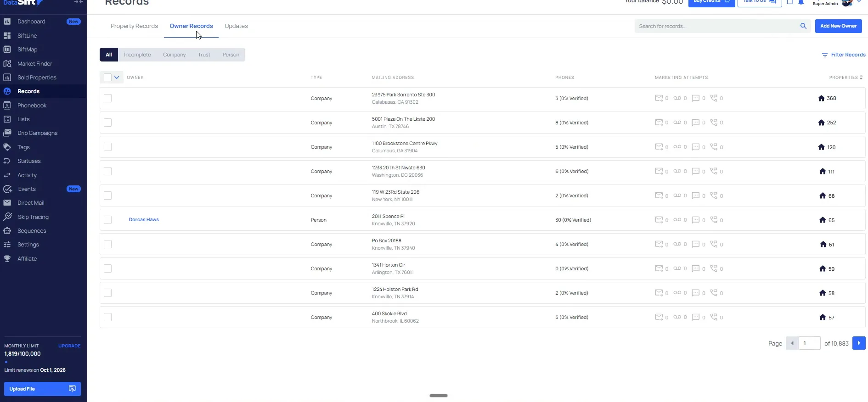Screen dimensions: 868x402
Task: Filter owners by Company type
Action: [175, 55]
